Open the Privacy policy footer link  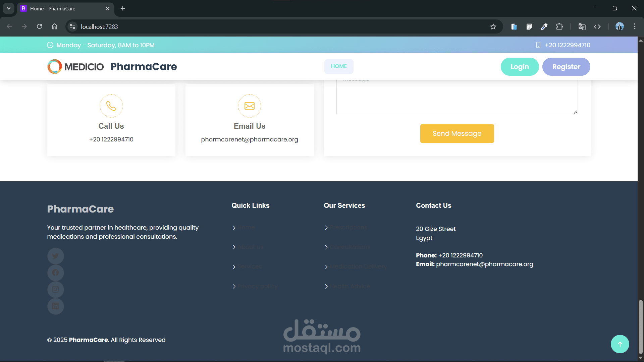(x=258, y=287)
